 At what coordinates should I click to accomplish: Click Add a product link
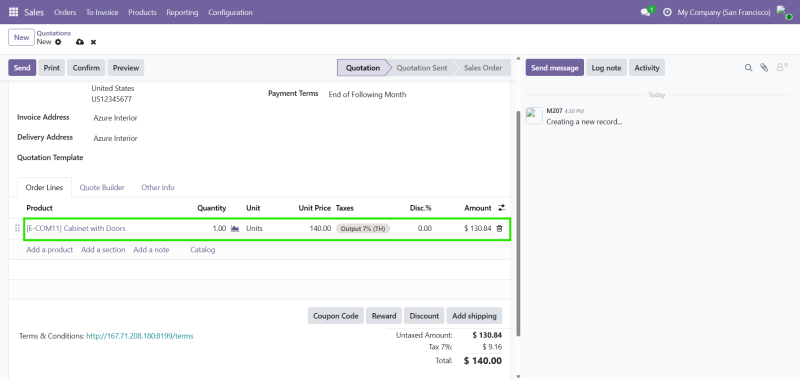click(x=49, y=249)
